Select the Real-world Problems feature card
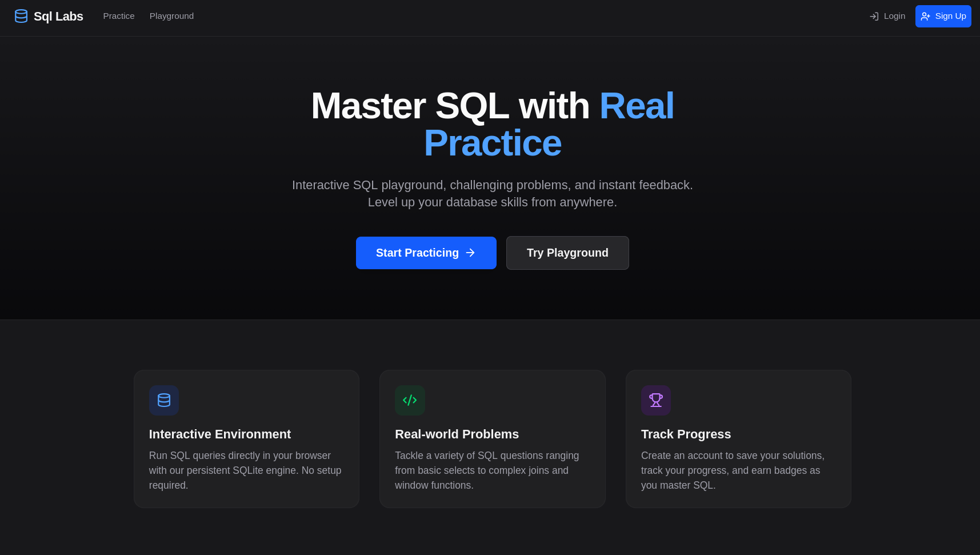 click(x=492, y=438)
